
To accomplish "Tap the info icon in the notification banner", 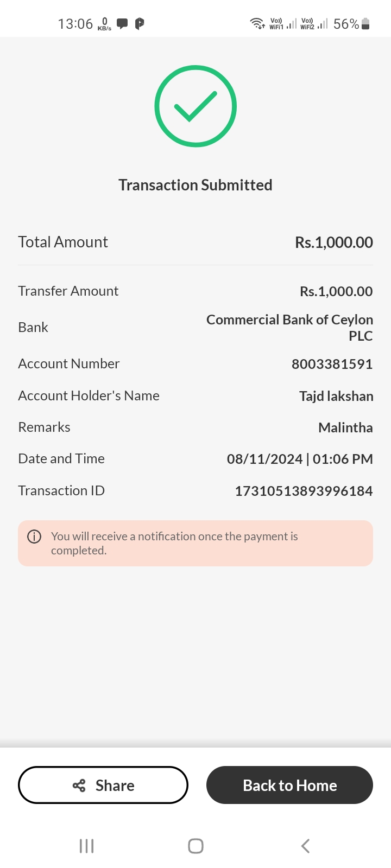I will [34, 537].
